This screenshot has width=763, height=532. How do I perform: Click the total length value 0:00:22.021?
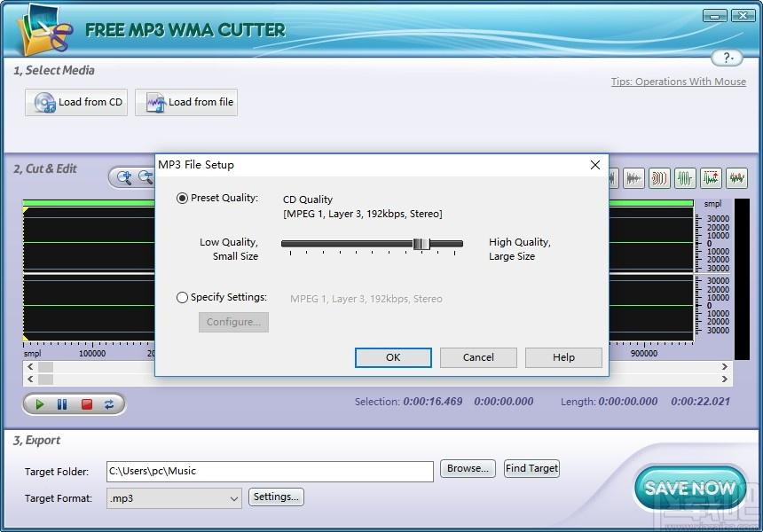700,402
